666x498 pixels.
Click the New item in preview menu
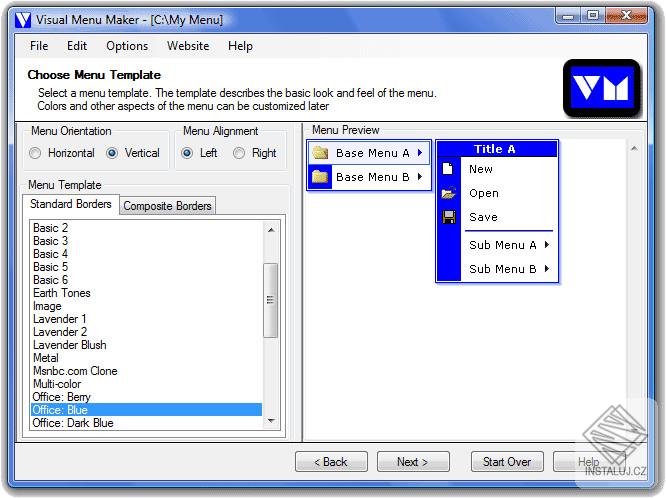497,169
